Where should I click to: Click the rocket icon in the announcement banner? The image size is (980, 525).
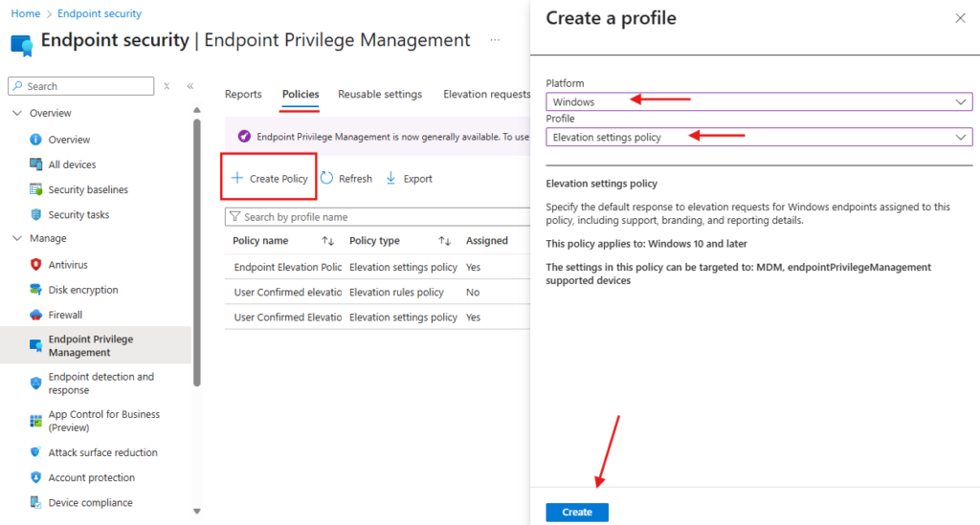(x=244, y=136)
